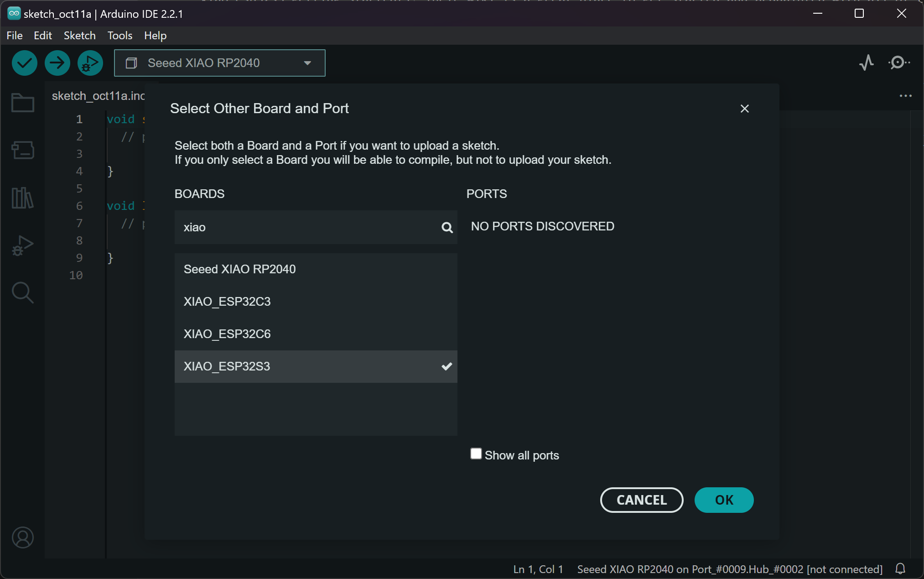Minimize the Arduino IDE window

coord(817,13)
